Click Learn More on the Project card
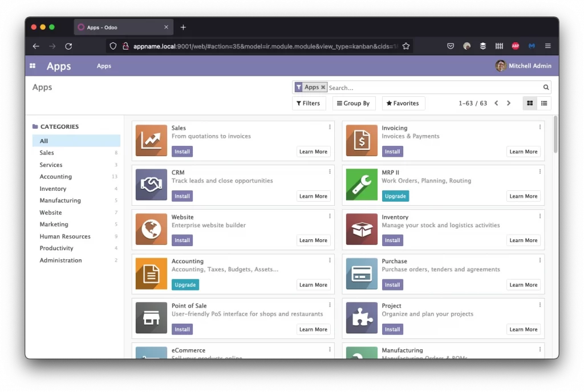Image resolution: width=584 pixels, height=392 pixels. pos(524,329)
